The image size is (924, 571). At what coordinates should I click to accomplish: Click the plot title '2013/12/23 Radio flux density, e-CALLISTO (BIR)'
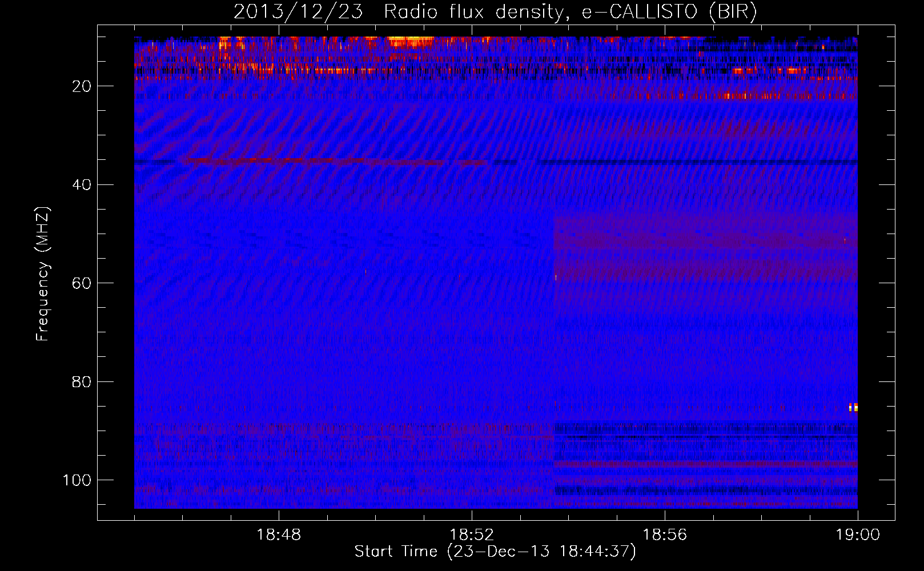tap(495, 12)
